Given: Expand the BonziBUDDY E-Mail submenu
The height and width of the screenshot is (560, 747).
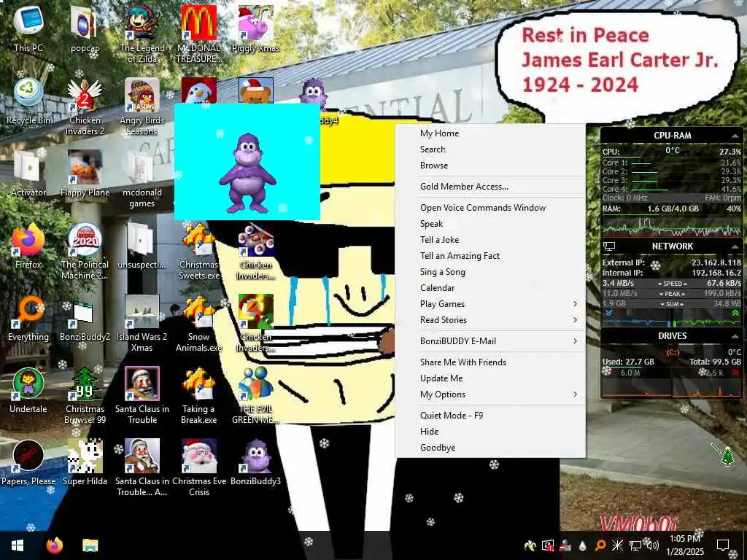Looking at the screenshot, I should pyautogui.click(x=491, y=341).
